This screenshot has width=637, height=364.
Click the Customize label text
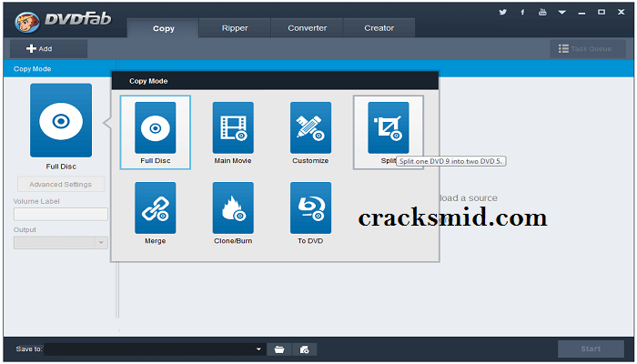tap(310, 161)
